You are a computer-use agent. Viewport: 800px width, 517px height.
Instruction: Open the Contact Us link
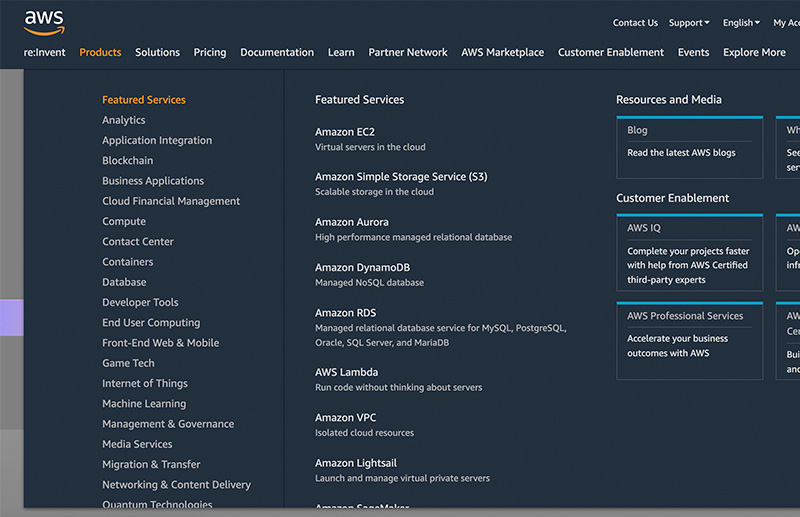635,23
